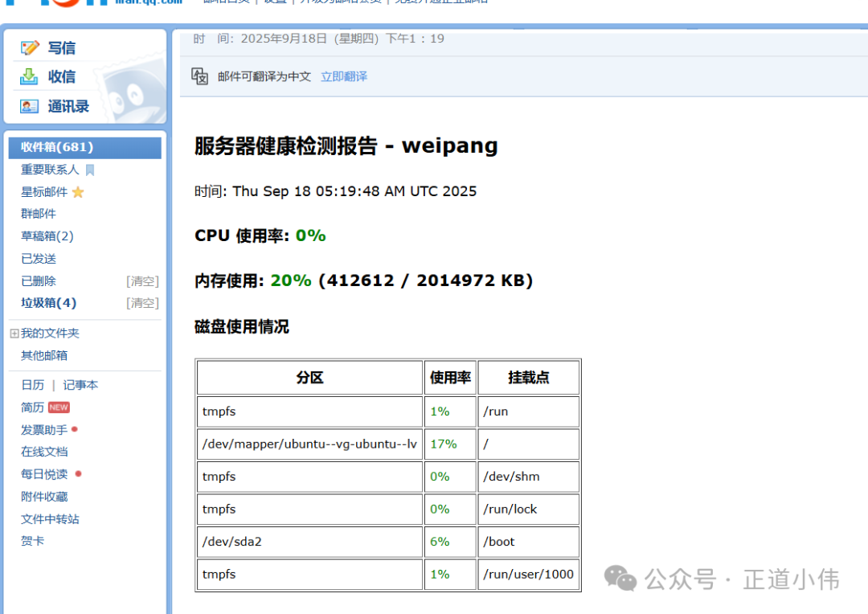The image size is (868, 614).
Task: Click the /dev/shm mount point cell
Action: click(x=529, y=477)
